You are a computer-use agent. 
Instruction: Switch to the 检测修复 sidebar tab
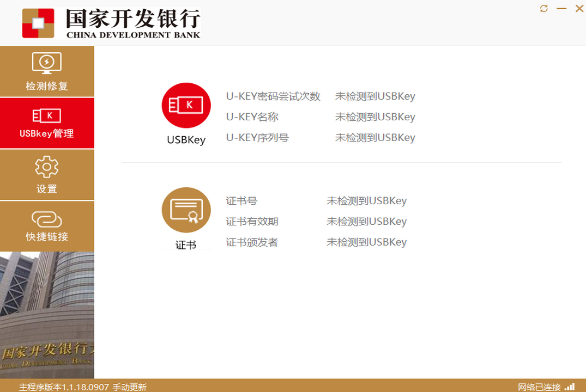pos(47,71)
